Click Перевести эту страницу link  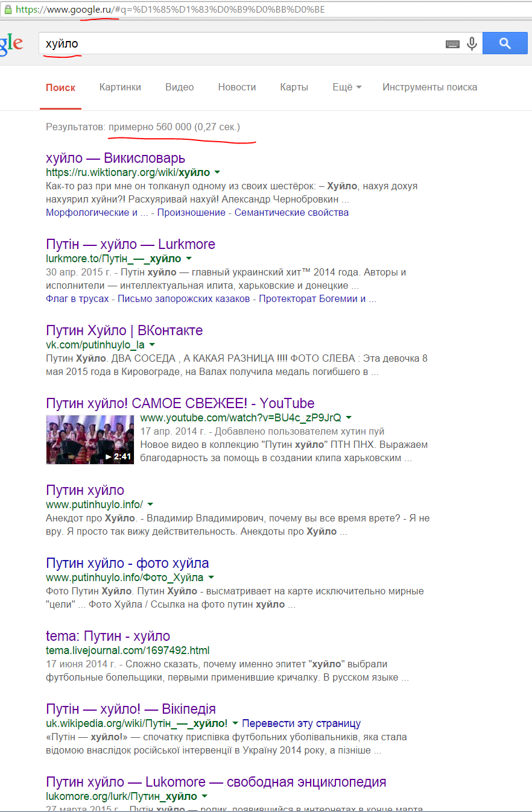[x=302, y=723]
